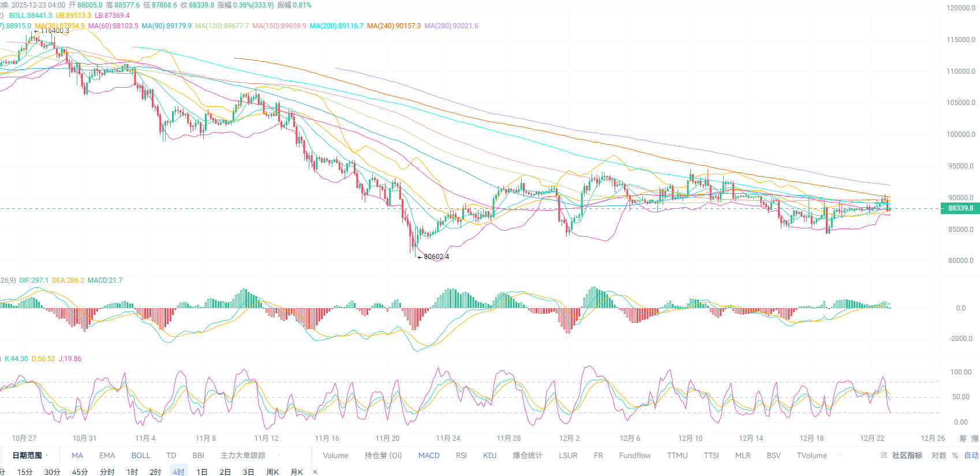Open the 日期范围 dropdown
Viewport: 980px width, 476px height.
point(31,455)
